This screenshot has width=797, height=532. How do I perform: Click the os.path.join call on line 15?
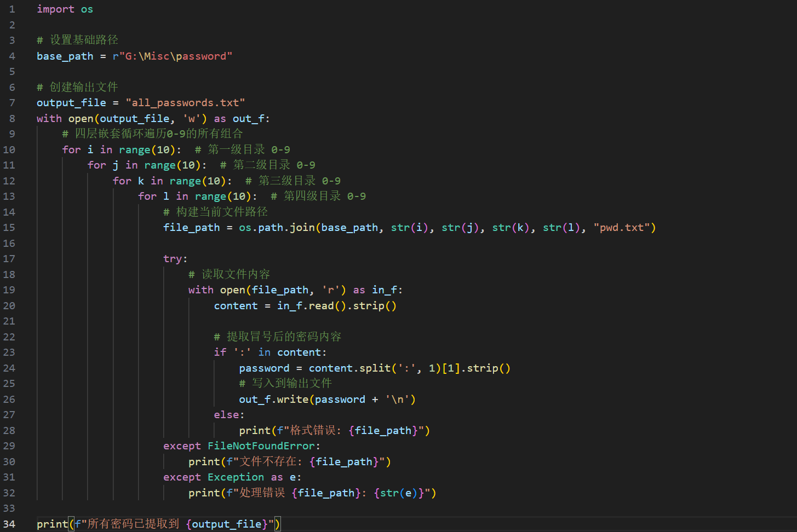277,228
